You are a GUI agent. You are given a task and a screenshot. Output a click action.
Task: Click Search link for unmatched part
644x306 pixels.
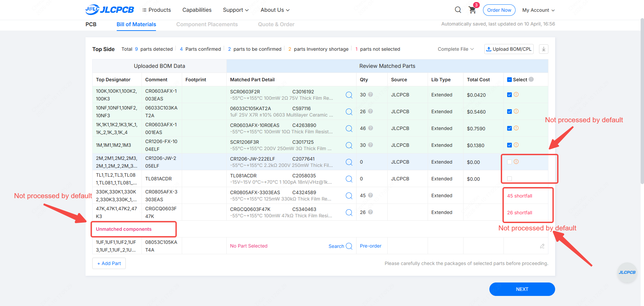tap(340, 246)
